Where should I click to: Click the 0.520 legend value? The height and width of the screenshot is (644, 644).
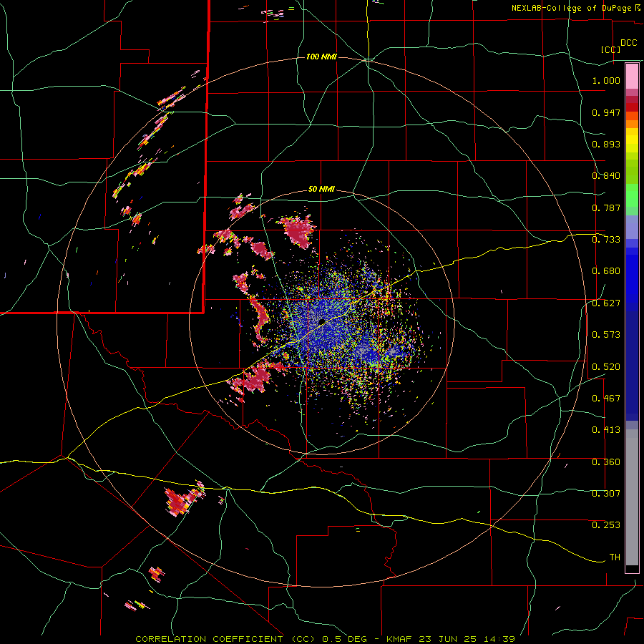click(x=606, y=367)
